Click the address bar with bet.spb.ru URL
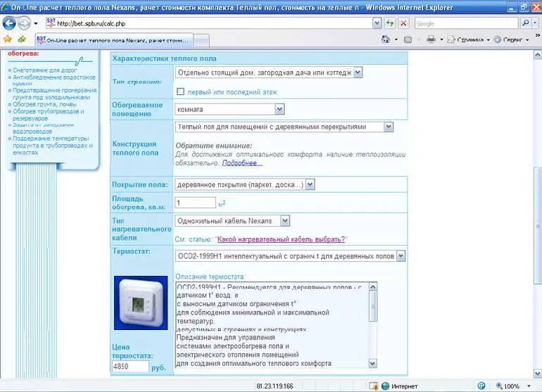Image resolution: width=542 pixels, height=392 pixels. click(209, 23)
